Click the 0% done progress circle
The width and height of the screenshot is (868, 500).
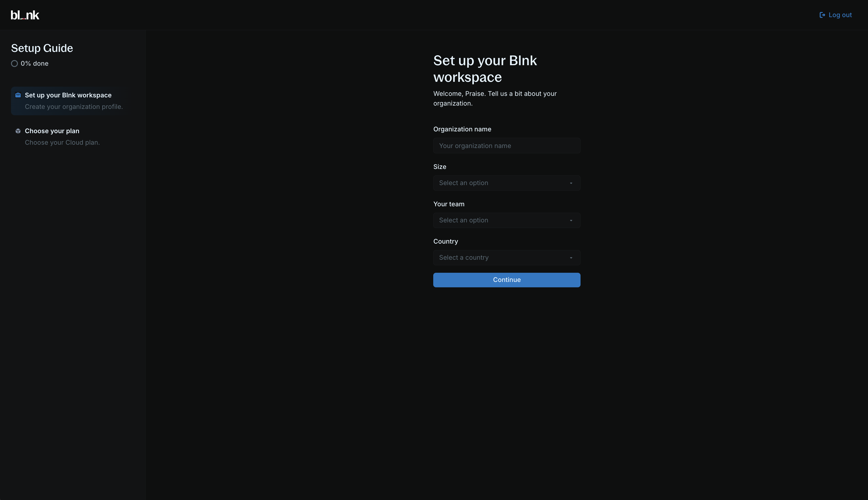(x=14, y=64)
